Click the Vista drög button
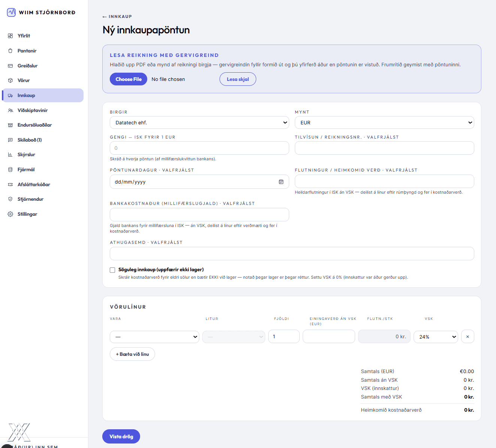This screenshot has height=448, width=496. tap(121, 436)
